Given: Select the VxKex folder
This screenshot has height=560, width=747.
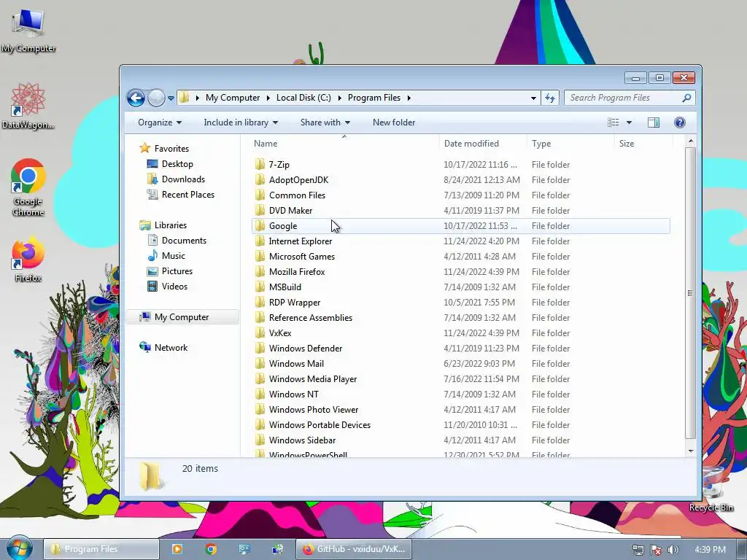Looking at the screenshot, I should tap(279, 332).
